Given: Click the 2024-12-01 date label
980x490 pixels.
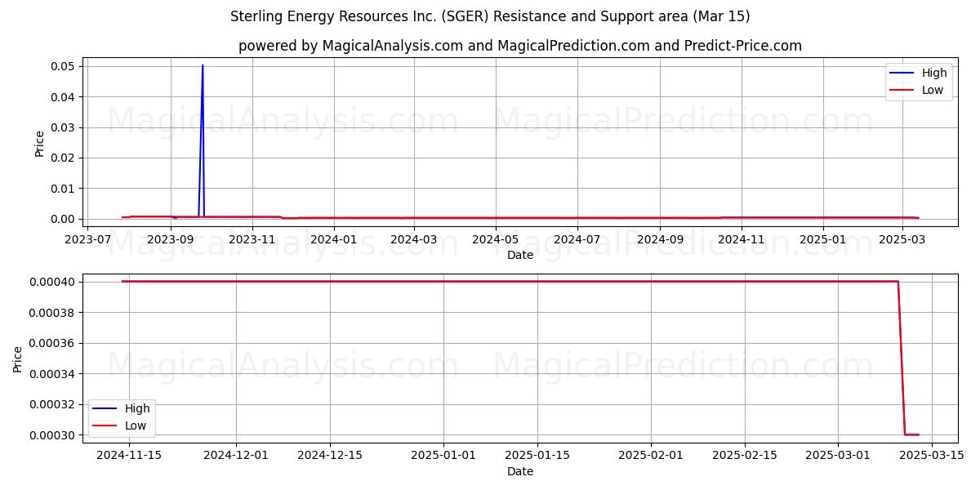Looking at the screenshot, I should click(x=236, y=456).
